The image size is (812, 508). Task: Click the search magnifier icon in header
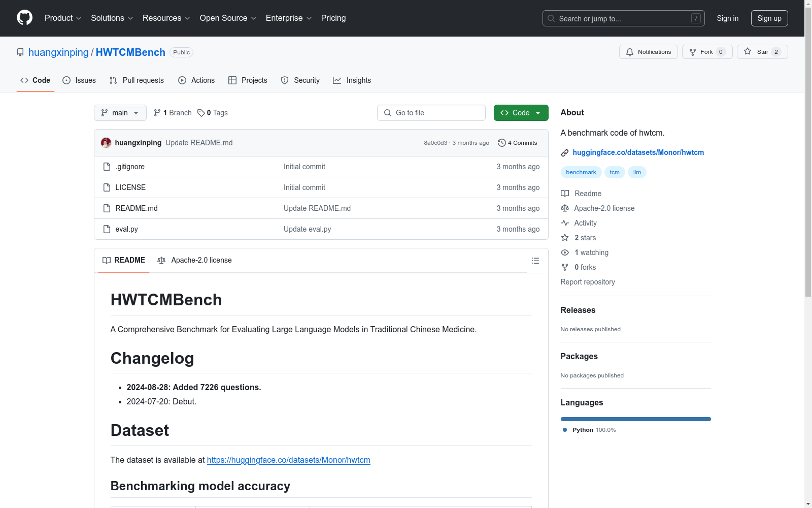(551, 18)
